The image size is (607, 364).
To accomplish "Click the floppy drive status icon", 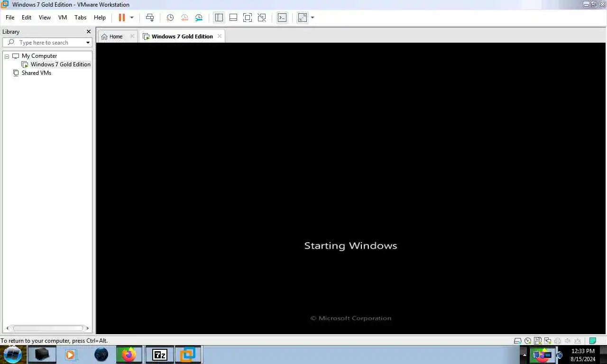I will point(538,341).
